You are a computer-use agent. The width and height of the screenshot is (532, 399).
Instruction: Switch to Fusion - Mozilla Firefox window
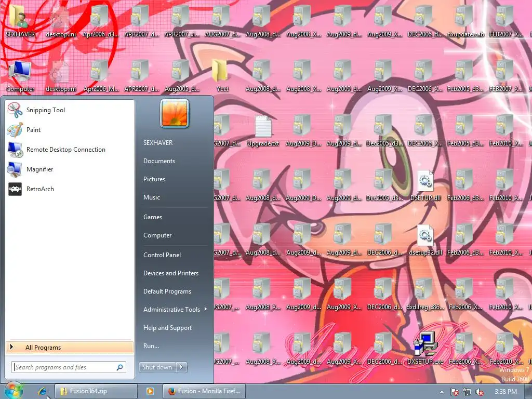pyautogui.click(x=204, y=391)
